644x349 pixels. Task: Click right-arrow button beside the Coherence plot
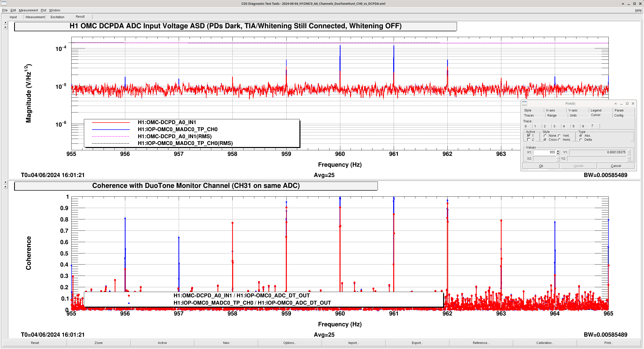[6, 182]
